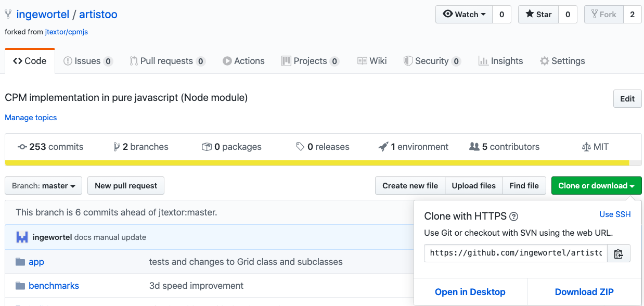The image size is (644, 306).
Task: Open the 0 releases link
Action: coord(323,147)
